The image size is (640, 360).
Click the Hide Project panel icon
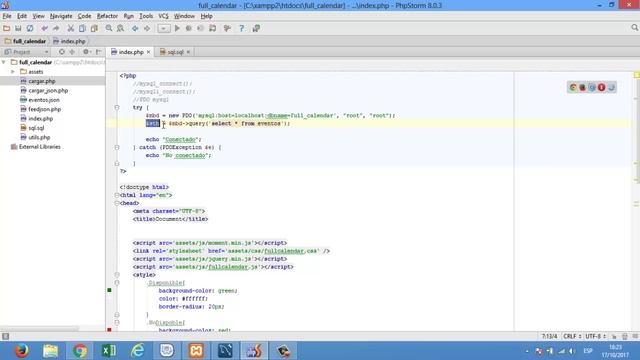click(98, 52)
